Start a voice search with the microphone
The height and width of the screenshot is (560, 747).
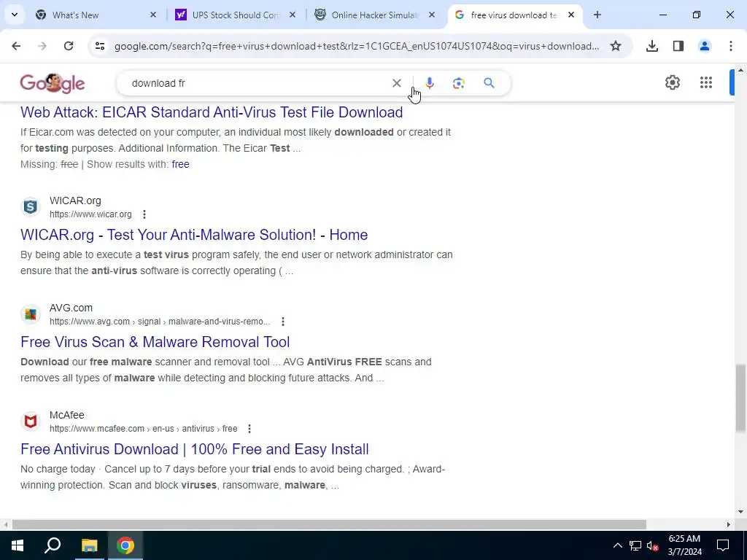pos(429,83)
